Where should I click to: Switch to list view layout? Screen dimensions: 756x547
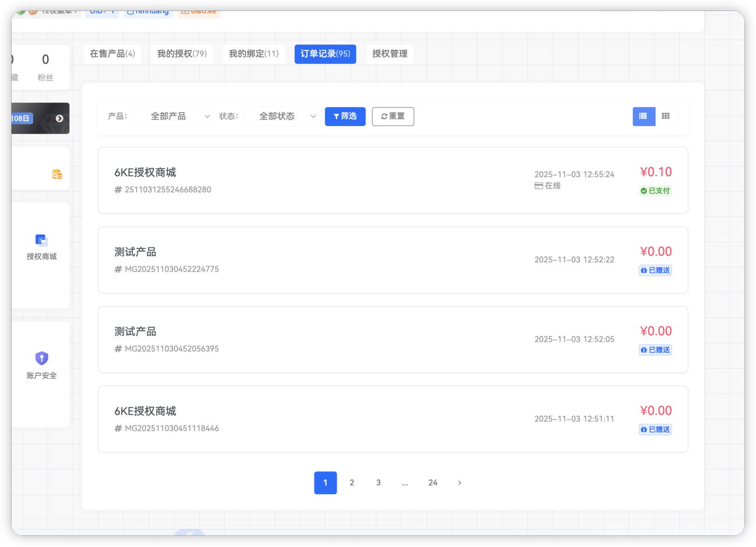(x=643, y=116)
